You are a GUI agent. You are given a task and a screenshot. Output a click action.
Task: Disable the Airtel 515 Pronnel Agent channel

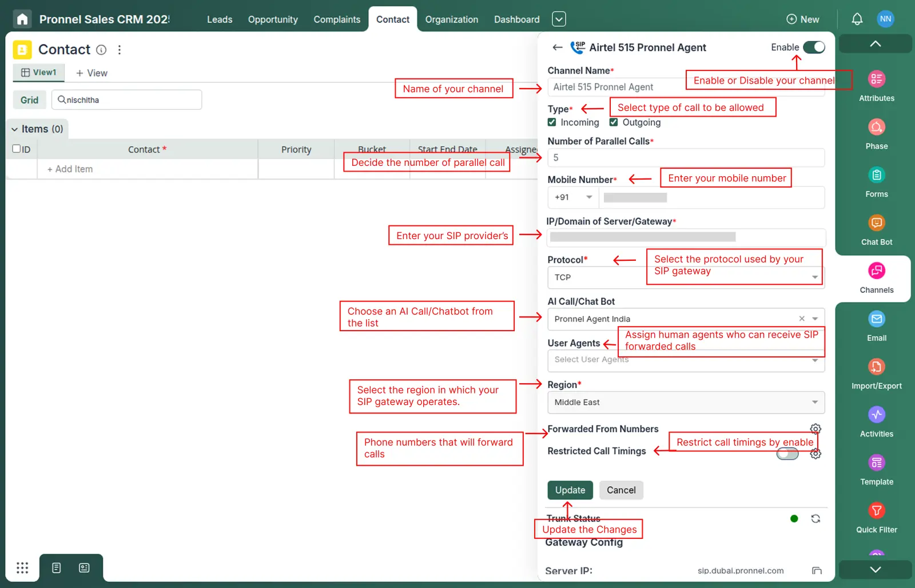coord(814,47)
